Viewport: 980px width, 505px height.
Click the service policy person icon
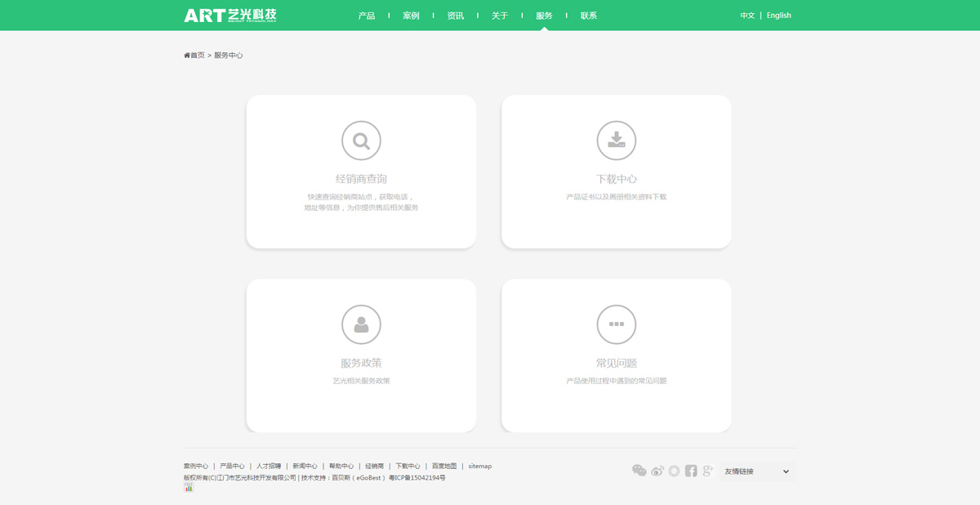[361, 324]
